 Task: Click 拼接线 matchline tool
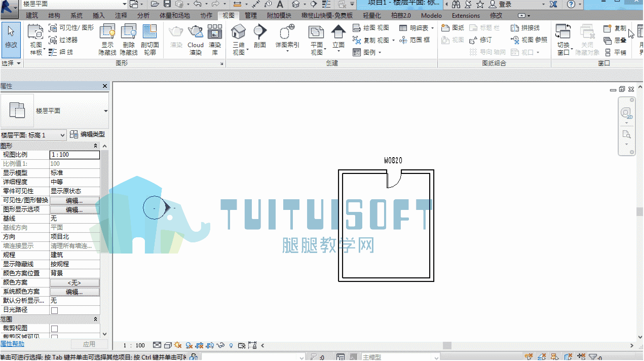[x=525, y=28]
